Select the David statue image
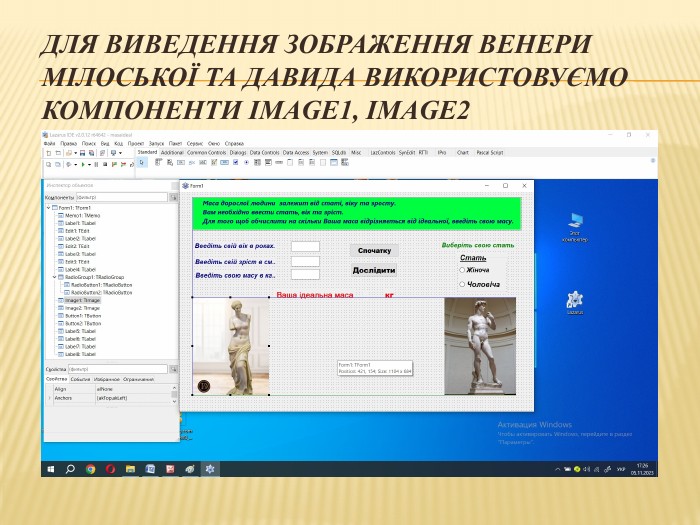Viewport: 700px width, 525px height. 480,346
